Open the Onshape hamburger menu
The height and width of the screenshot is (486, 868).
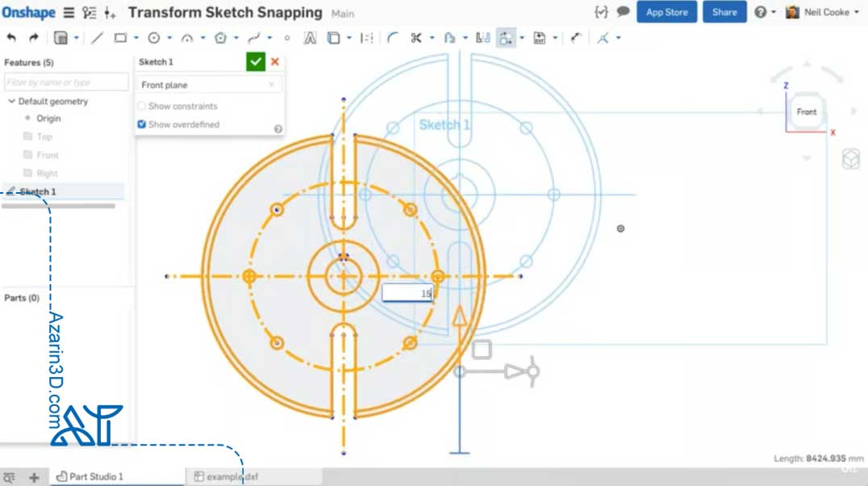[x=69, y=12]
